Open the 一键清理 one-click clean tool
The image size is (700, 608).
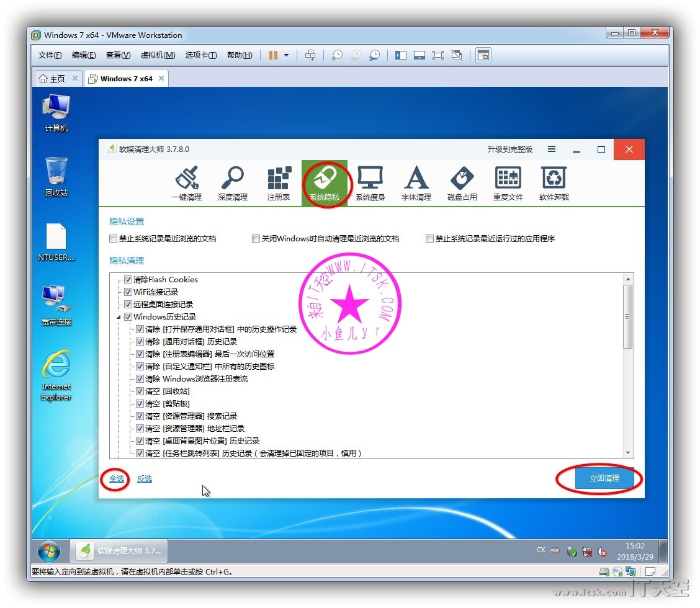pos(187,184)
